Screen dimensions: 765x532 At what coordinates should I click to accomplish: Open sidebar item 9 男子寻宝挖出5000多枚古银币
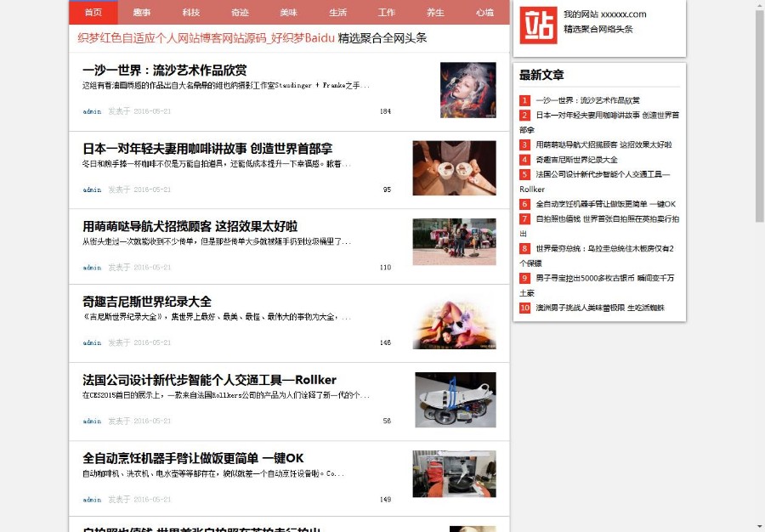coord(599,286)
